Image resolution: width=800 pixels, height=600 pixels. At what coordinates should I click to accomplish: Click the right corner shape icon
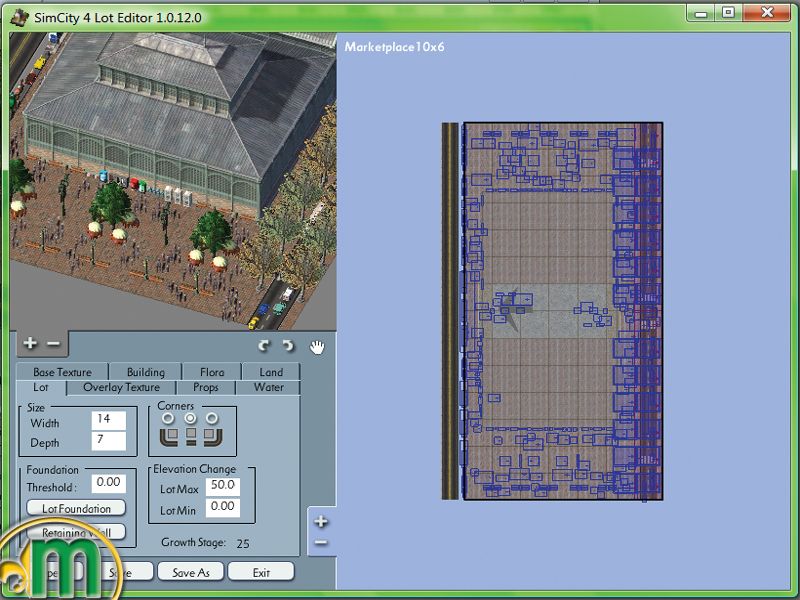tap(213, 437)
